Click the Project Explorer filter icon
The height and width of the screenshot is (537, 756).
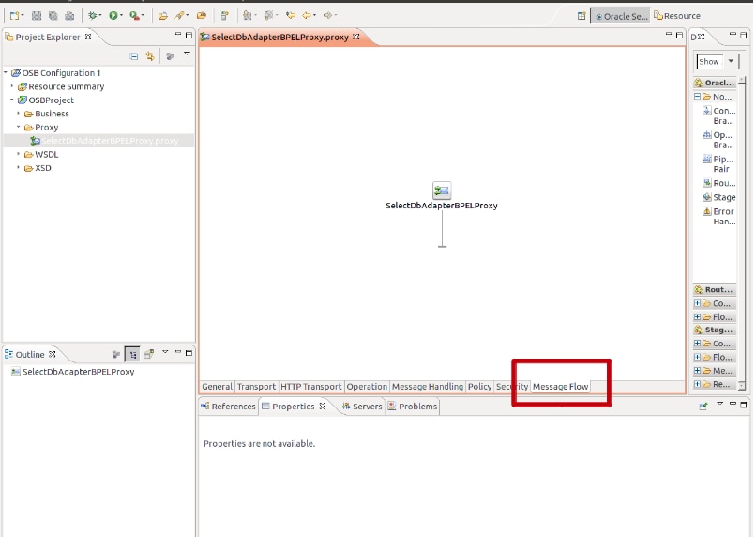click(170, 56)
